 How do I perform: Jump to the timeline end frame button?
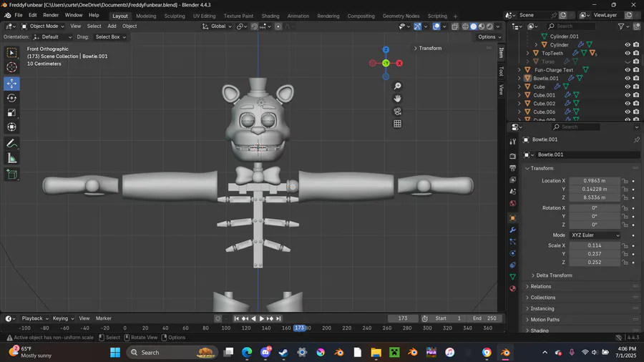(278, 318)
